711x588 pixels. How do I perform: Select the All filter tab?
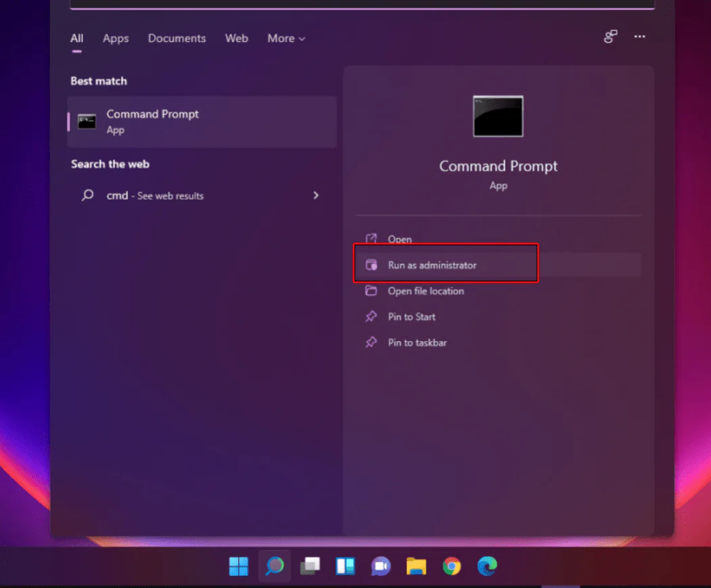coord(76,39)
